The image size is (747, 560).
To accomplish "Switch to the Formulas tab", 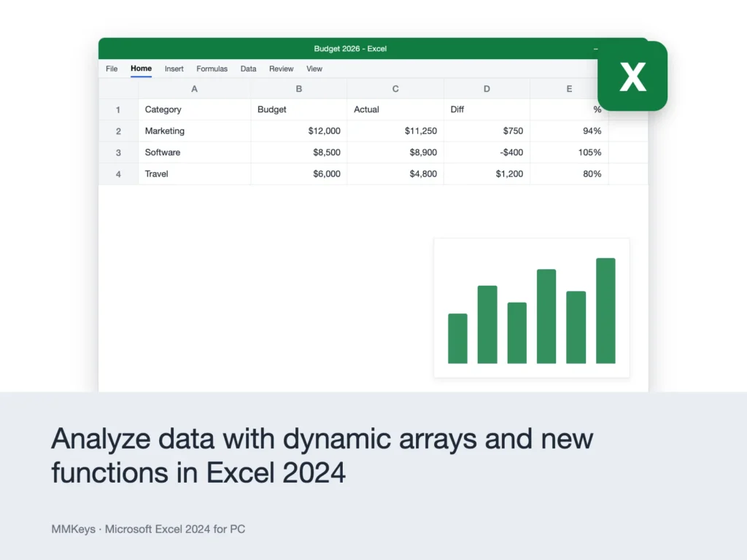I will [x=212, y=69].
